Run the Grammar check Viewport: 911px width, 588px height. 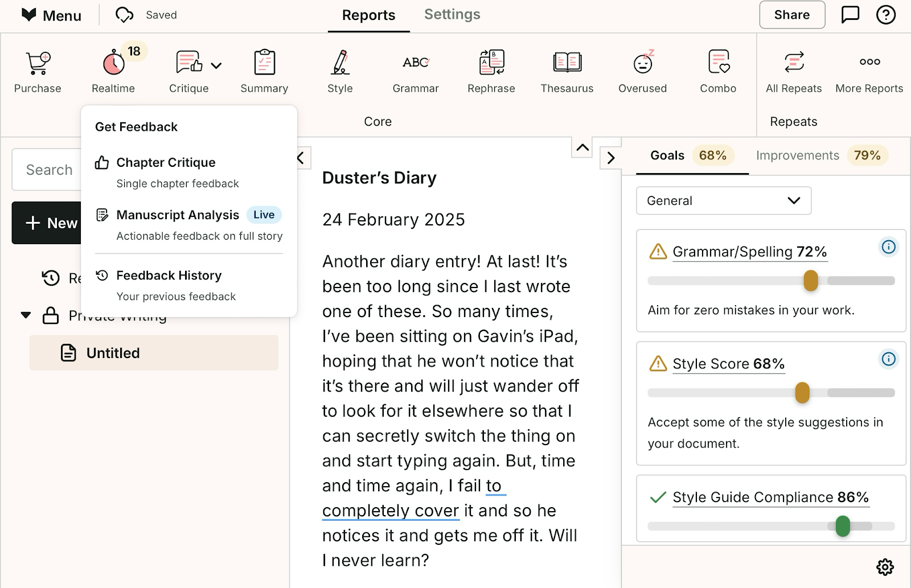416,68
